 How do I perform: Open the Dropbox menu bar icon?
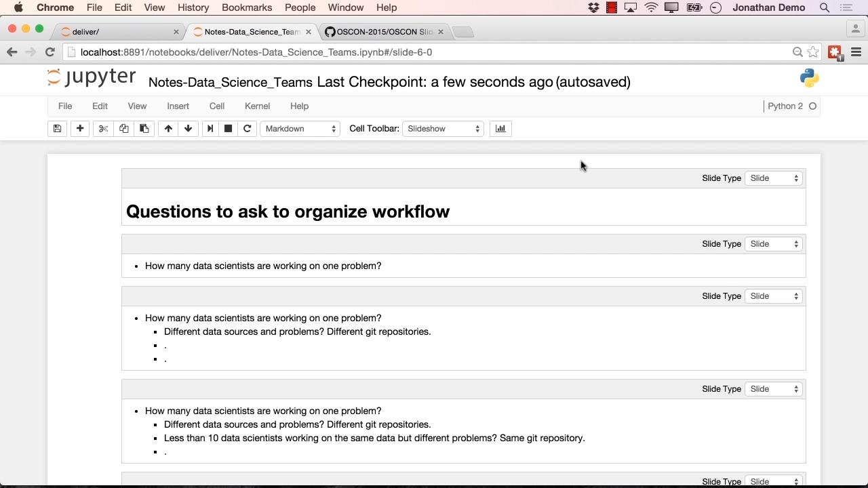(x=593, y=7)
